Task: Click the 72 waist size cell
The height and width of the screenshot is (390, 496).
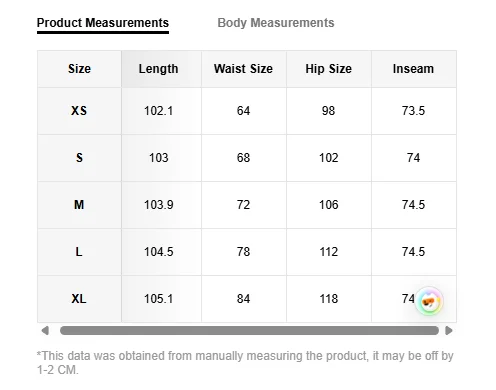Action: (243, 205)
